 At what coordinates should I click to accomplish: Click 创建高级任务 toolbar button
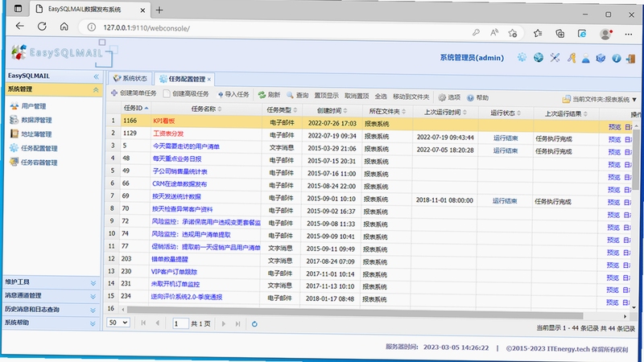click(187, 93)
